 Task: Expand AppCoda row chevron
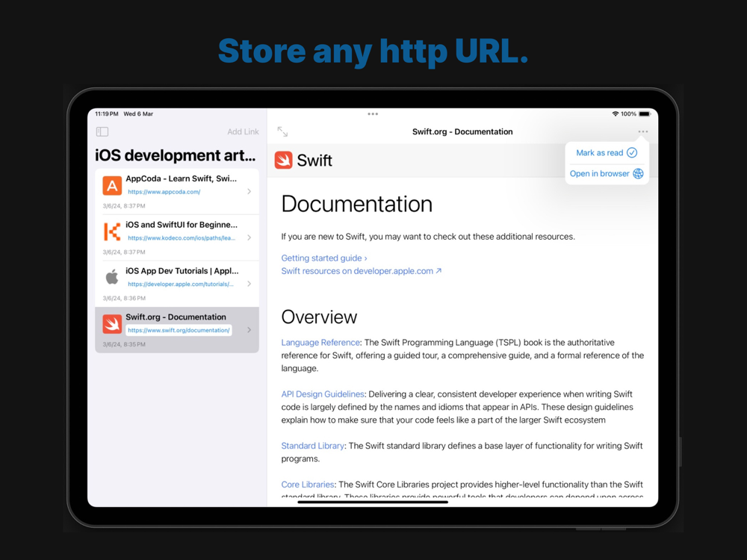[249, 191]
